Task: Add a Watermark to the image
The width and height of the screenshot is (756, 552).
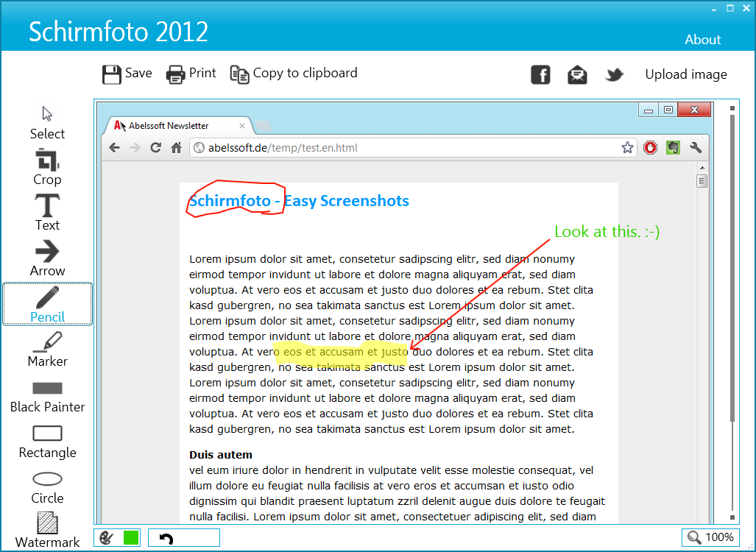Action: pyautogui.click(x=47, y=530)
